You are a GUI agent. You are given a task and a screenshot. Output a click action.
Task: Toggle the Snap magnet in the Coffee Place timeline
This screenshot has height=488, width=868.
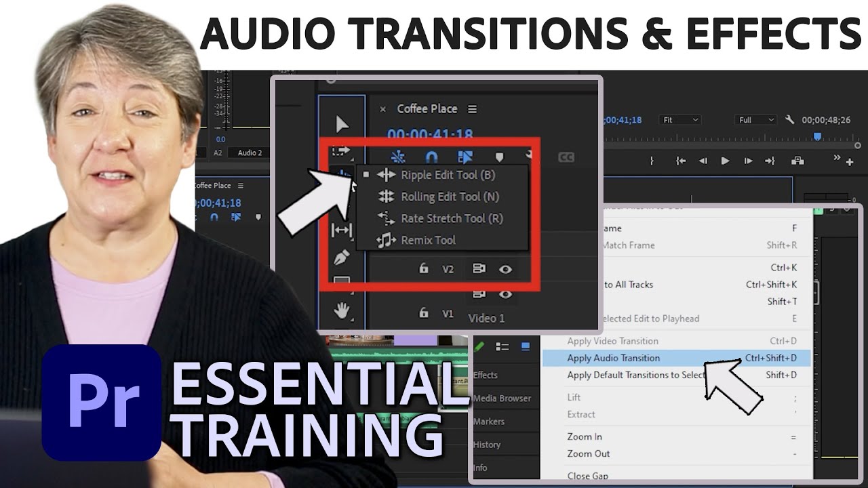point(431,157)
